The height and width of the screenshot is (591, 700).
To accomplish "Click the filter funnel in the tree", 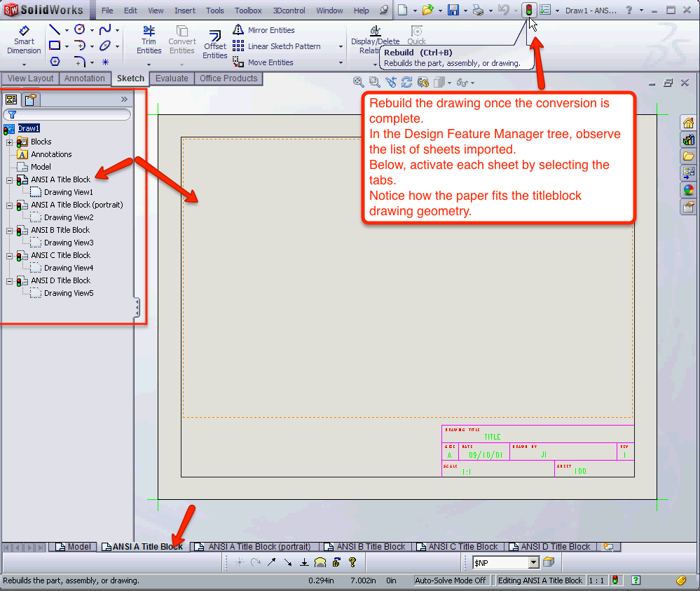I will (x=12, y=115).
